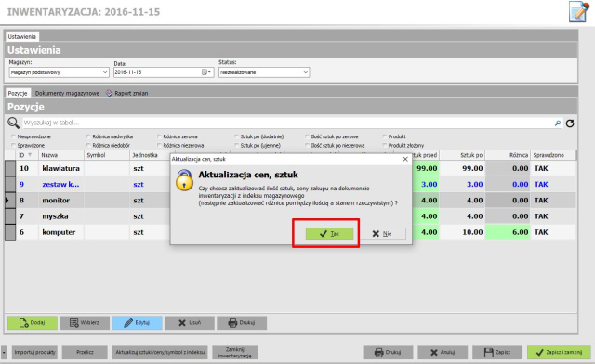Screen dimensions: 595x364
Task: Toggle the Sprawdzone filter checkbox
Action: coord(14,145)
